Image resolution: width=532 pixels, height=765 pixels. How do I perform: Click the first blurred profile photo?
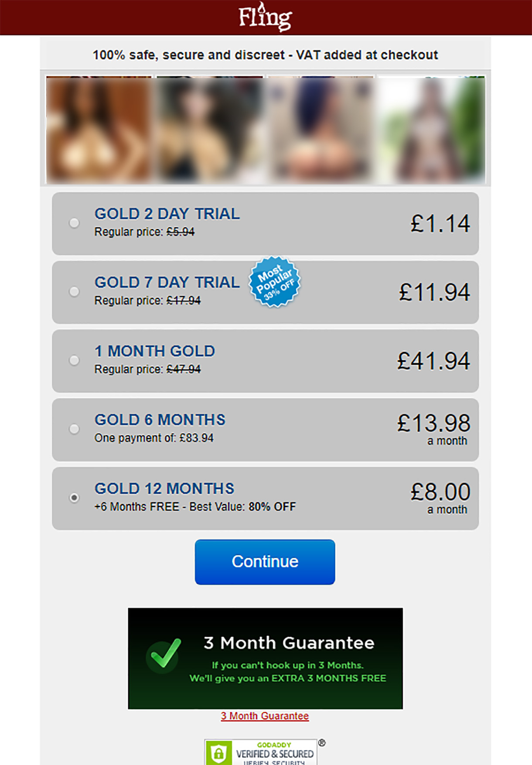[99, 130]
